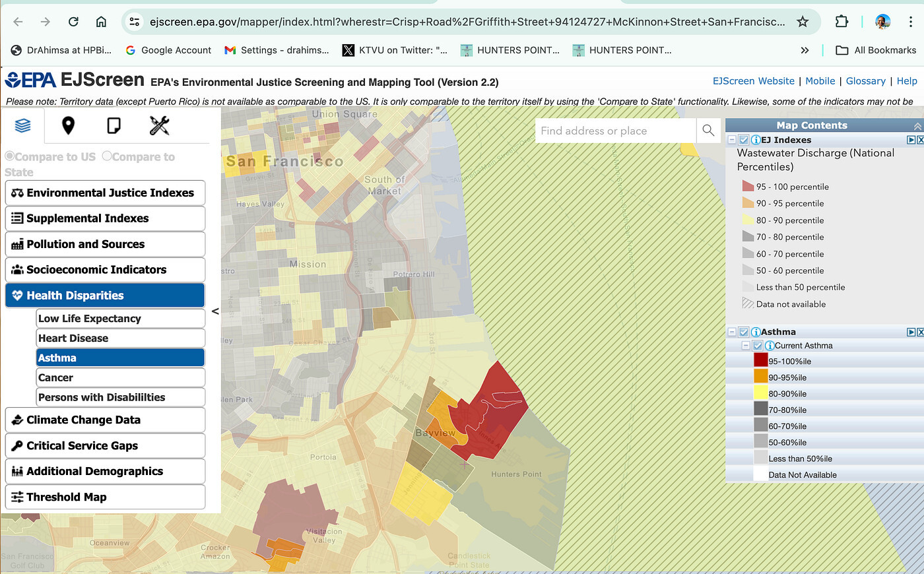Expand Environmental Justice Indexes category
Image resolution: width=924 pixels, height=574 pixels.
pos(105,193)
